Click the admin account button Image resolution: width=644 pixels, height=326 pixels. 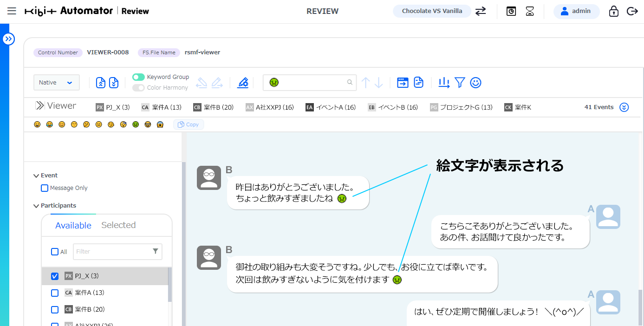coord(576,11)
